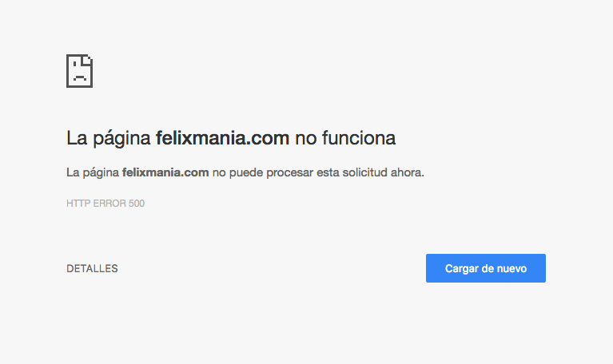
Task: Click 'La página' starting the description sentence
Action: [x=93, y=172]
